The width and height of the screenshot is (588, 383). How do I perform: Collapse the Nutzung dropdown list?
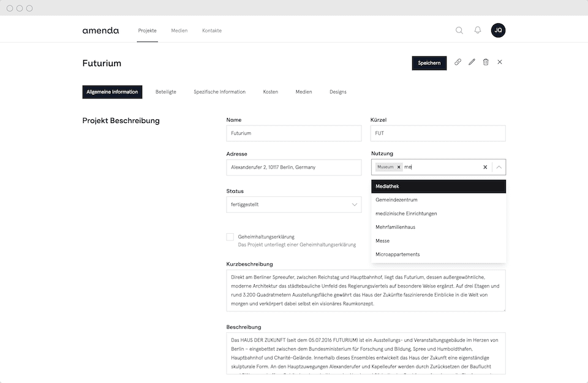click(499, 167)
